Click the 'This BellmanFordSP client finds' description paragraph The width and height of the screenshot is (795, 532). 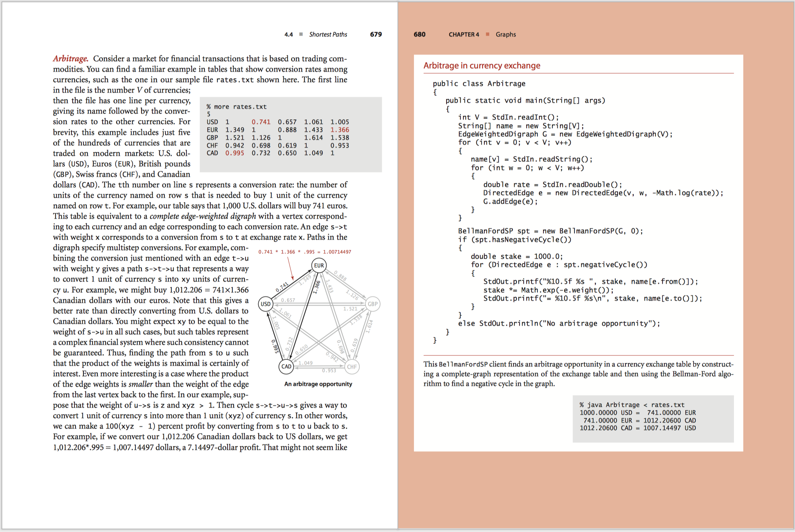(578, 374)
